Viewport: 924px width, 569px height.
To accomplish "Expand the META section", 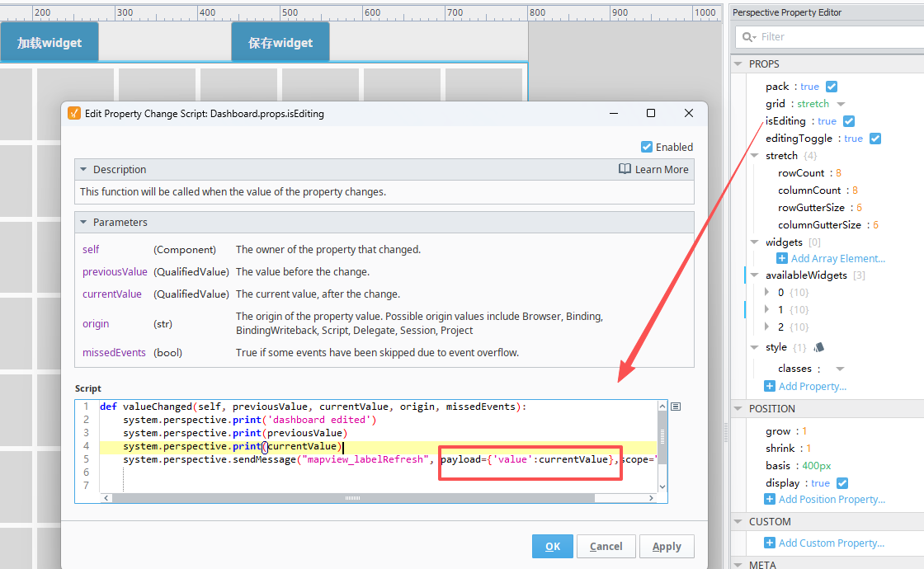I will [738, 564].
